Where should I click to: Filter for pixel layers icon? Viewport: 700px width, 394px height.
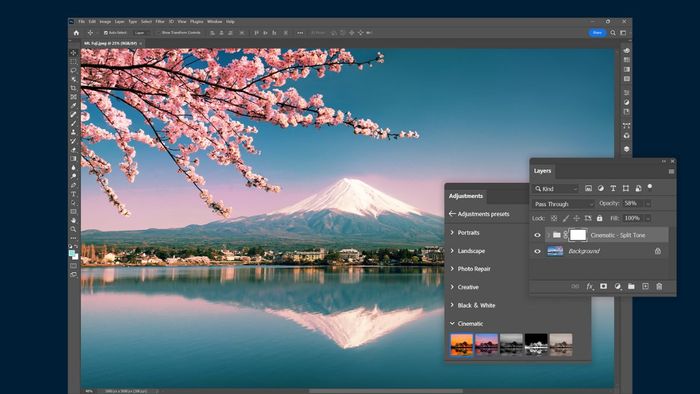click(588, 188)
